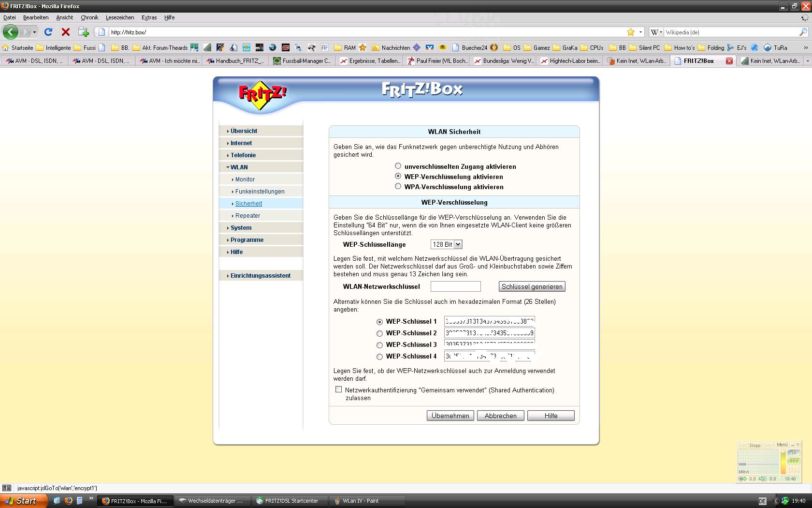Viewport: 812px width, 508px height.
Task: Open the Chronik menu
Action: [x=89, y=17]
